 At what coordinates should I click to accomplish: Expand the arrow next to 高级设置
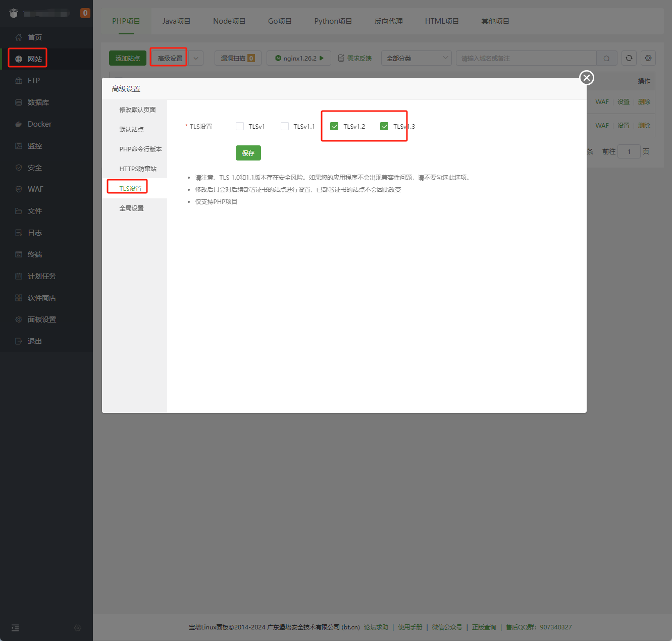[x=196, y=58]
